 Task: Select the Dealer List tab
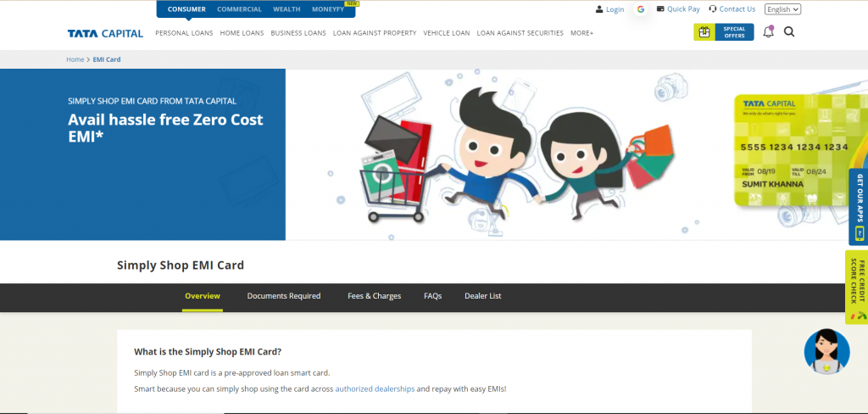point(483,296)
